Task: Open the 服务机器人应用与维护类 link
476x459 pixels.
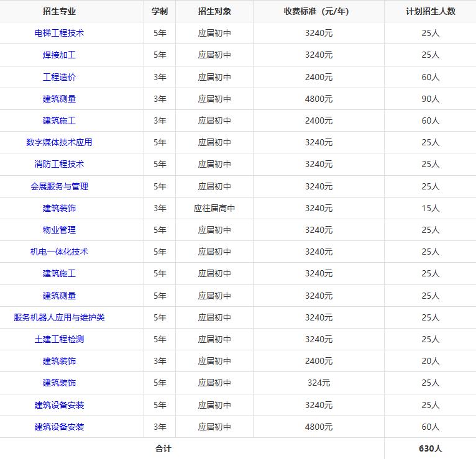Action: coord(59,317)
